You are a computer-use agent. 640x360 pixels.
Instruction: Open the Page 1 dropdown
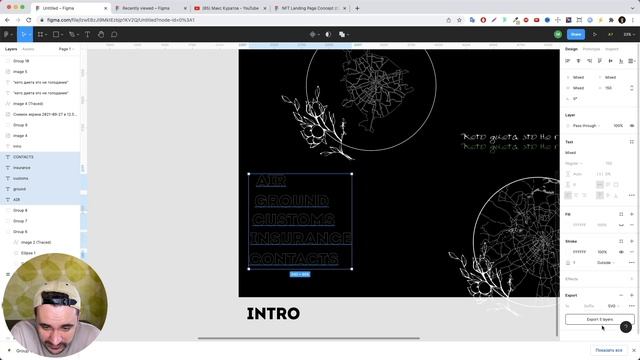(x=66, y=49)
